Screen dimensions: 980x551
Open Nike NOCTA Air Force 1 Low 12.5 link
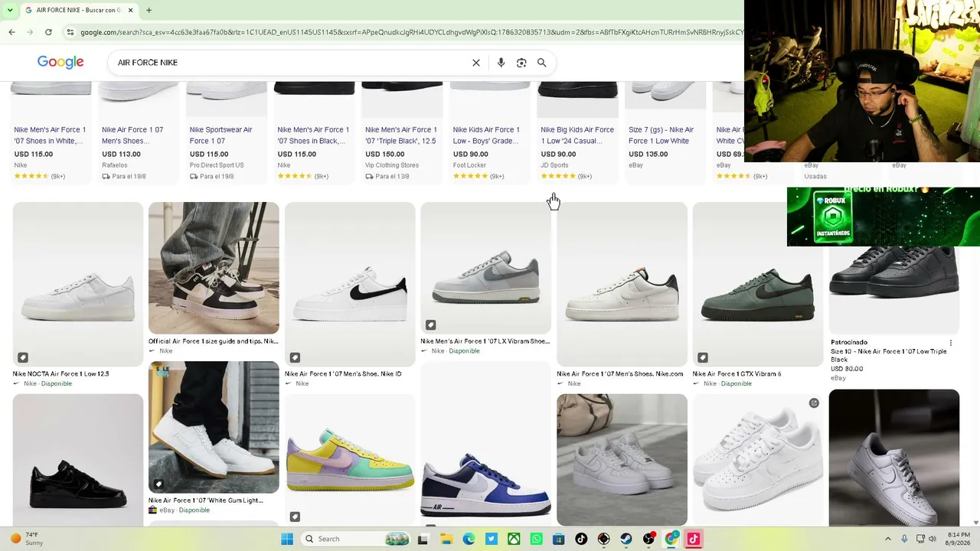[61, 374]
